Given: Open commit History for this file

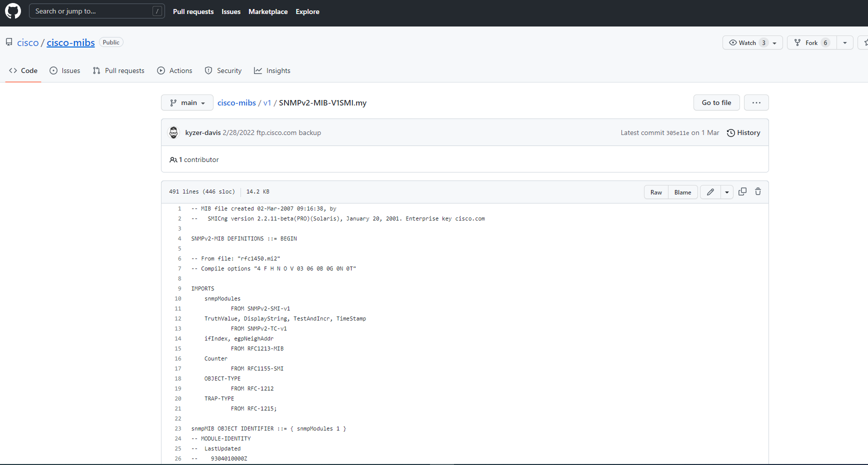Looking at the screenshot, I should 743,132.
